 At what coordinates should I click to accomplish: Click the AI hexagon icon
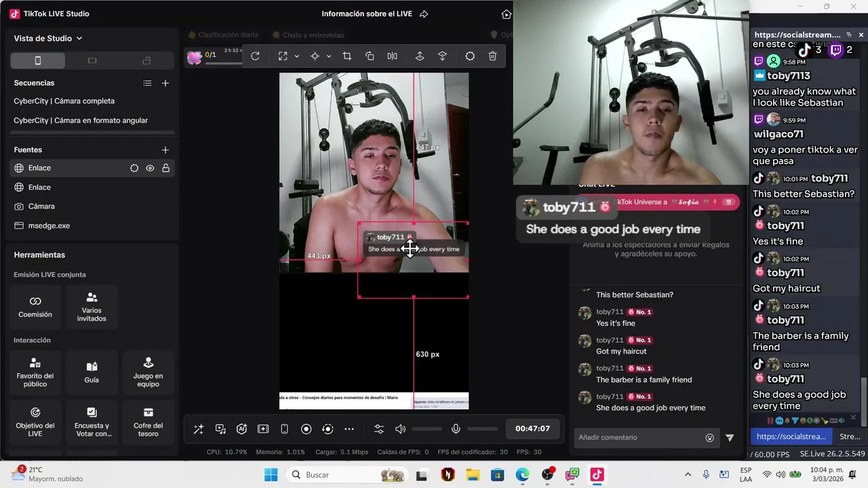(x=241, y=429)
